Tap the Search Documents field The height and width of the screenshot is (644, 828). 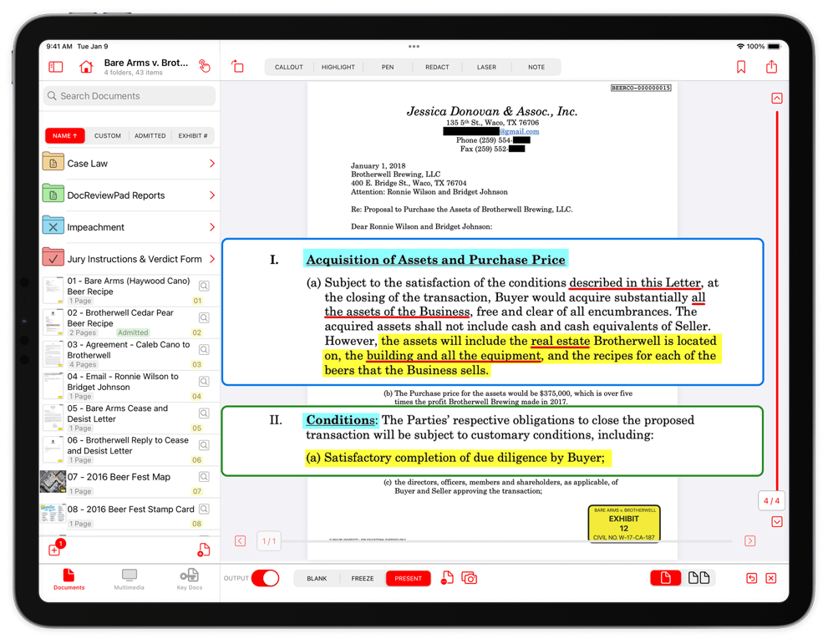[129, 97]
